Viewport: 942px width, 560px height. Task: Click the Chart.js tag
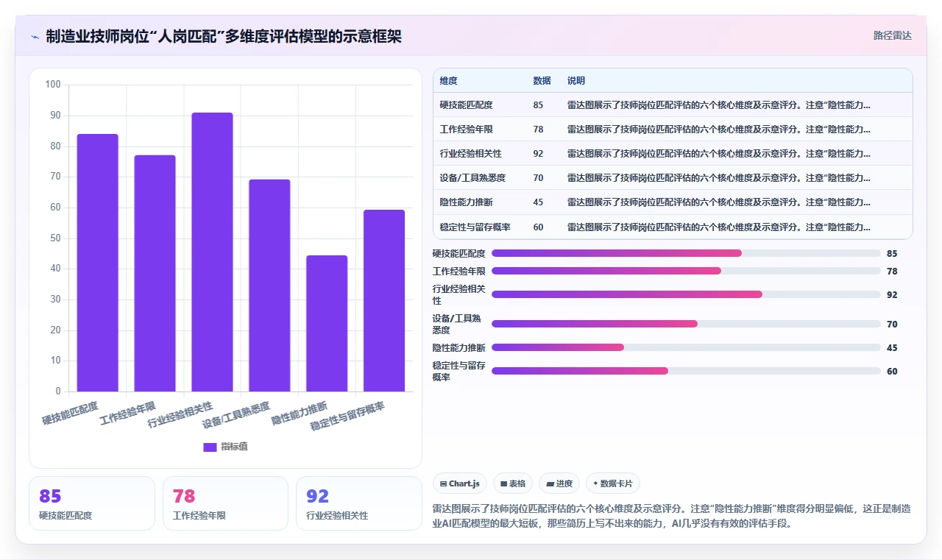[460, 483]
